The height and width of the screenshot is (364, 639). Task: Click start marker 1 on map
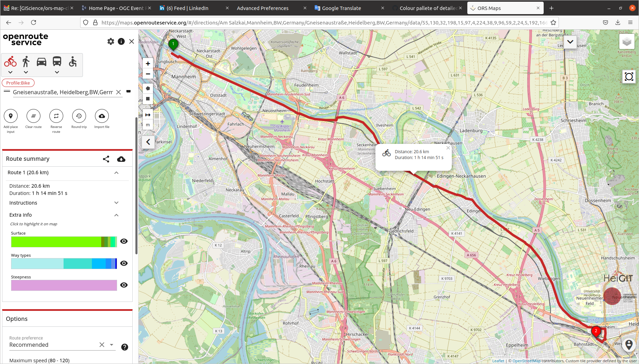173,44
